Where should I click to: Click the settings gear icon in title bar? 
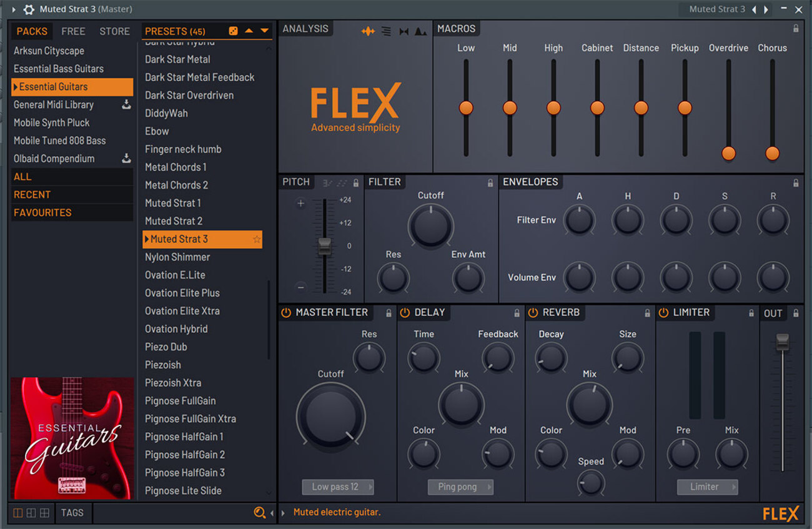coord(29,9)
